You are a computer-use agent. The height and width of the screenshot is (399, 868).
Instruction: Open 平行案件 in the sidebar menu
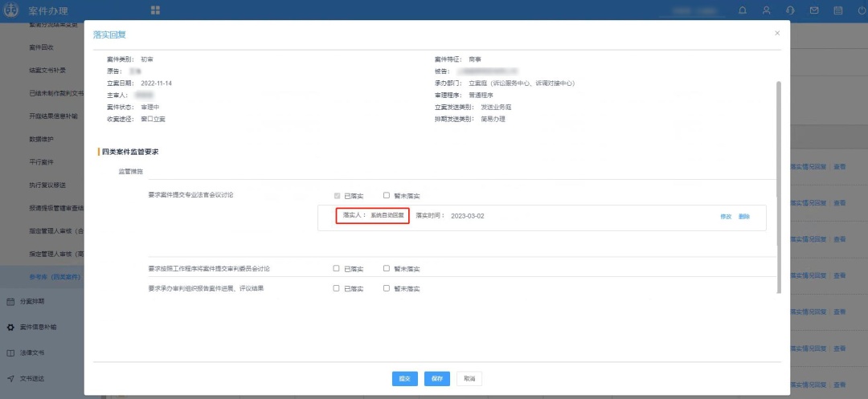point(42,162)
